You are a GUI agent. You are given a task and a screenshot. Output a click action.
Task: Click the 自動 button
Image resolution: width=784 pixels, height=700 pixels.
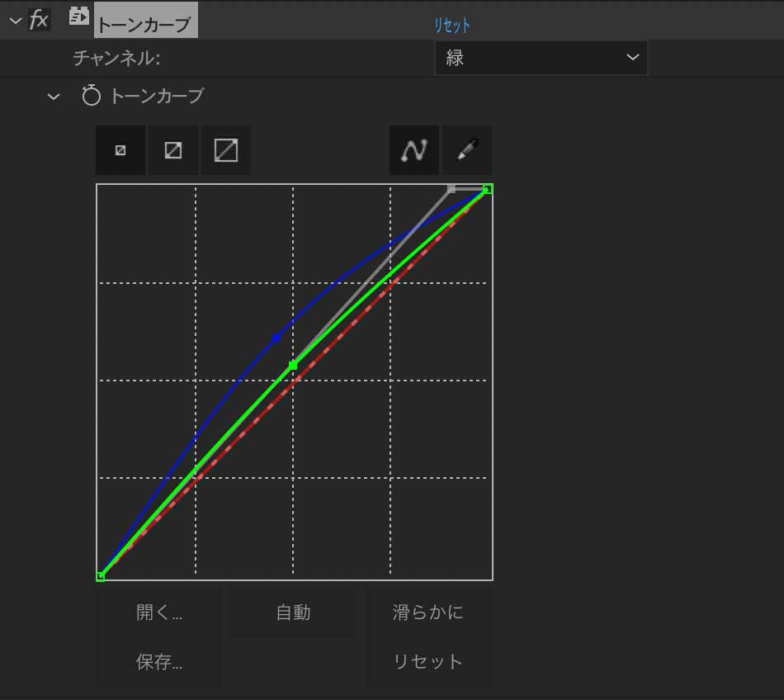(x=293, y=612)
